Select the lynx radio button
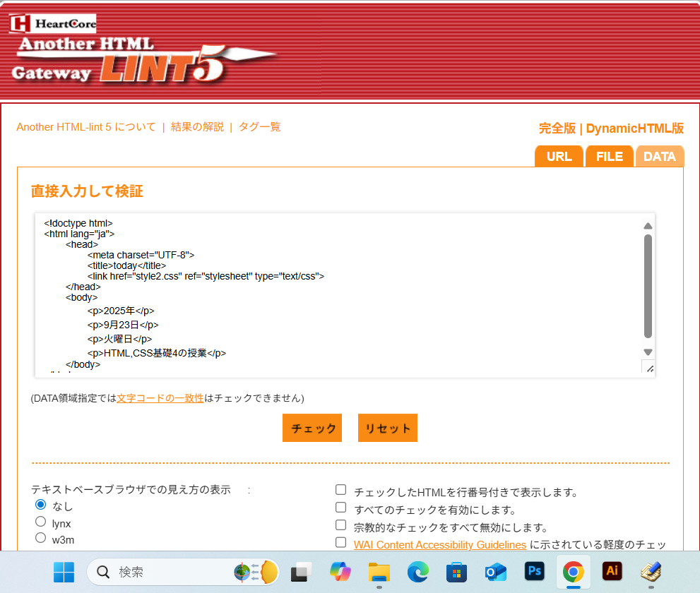700x593 pixels. pyautogui.click(x=40, y=522)
